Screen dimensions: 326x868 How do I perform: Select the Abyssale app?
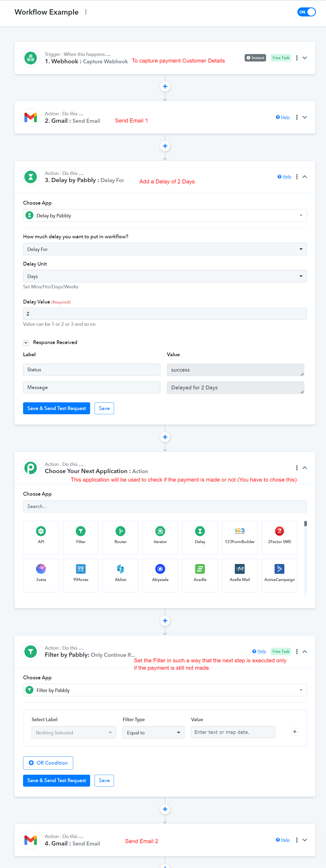click(x=160, y=575)
